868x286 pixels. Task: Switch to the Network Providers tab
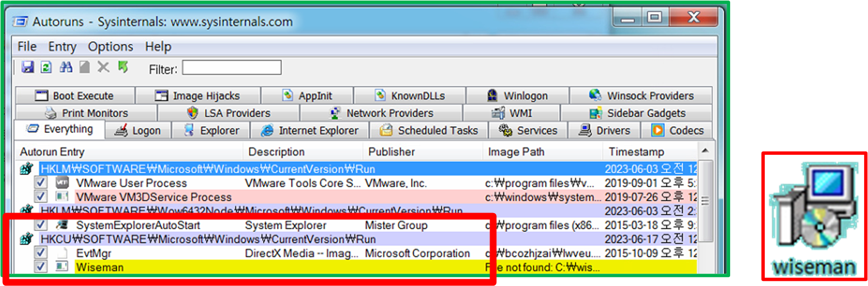[x=381, y=113]
